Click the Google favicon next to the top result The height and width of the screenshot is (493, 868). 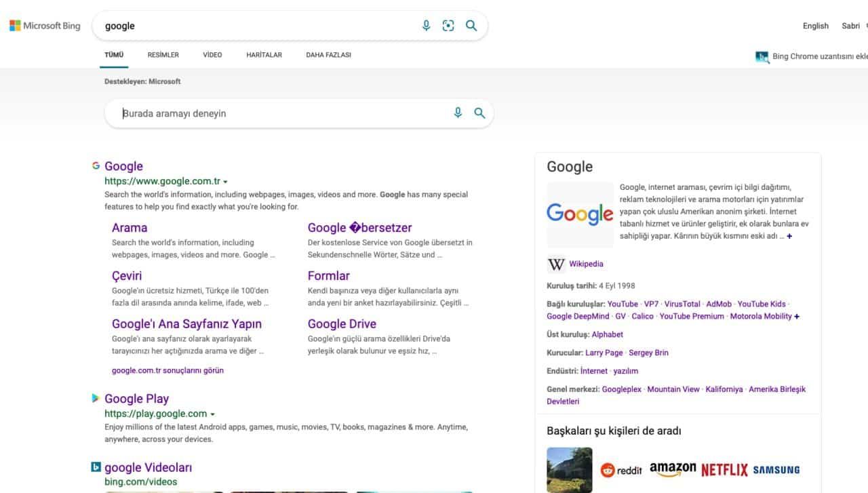95,165
